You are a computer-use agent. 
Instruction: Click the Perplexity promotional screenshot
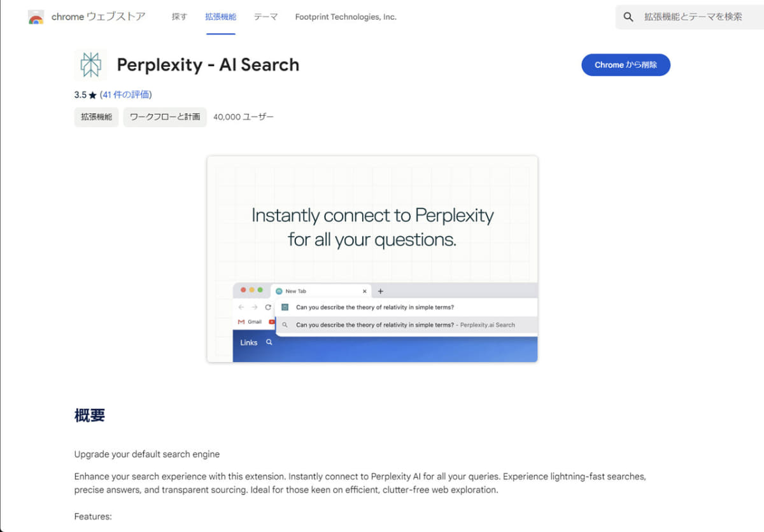(x=372, y=258)
